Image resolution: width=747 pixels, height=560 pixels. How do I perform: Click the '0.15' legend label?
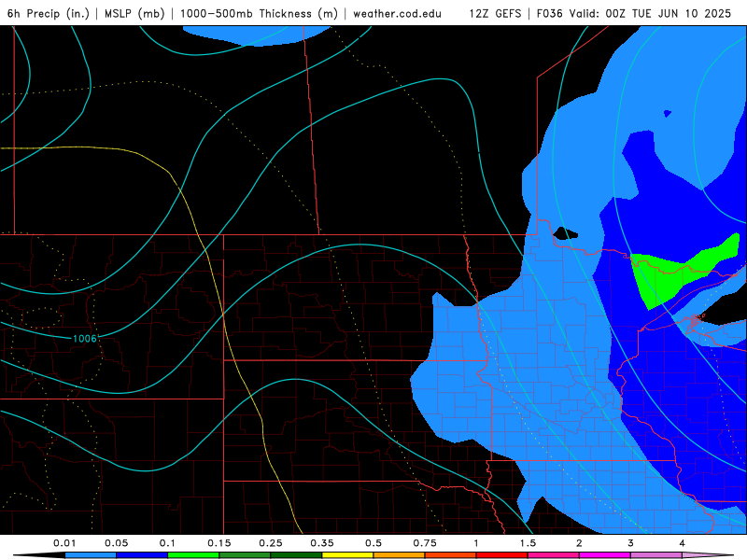tap(219, 543)
